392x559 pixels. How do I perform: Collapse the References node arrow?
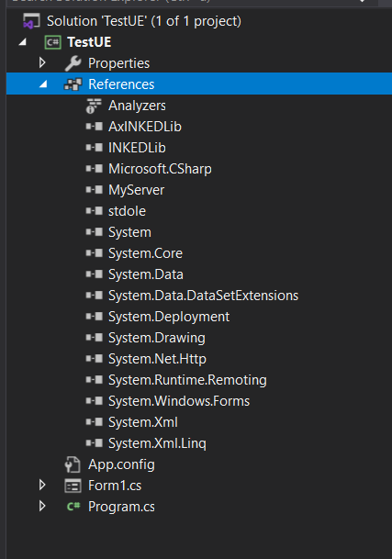[43, 84]
